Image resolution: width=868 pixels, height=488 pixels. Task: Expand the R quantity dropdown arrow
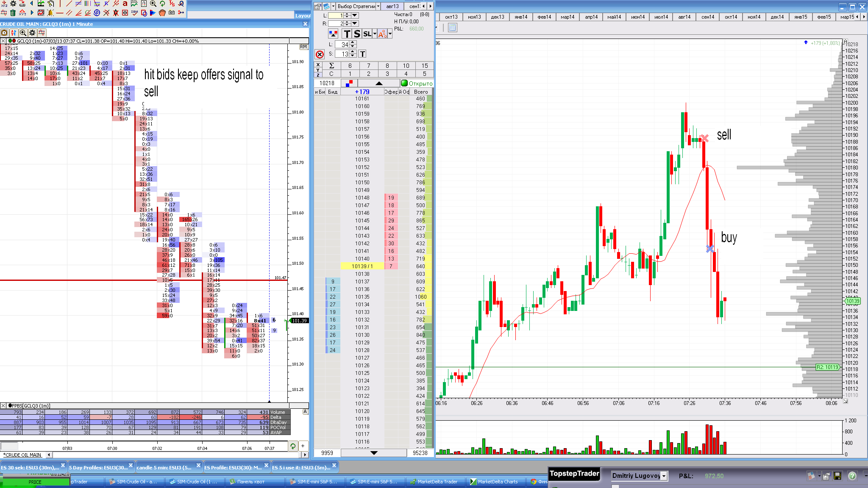click(x=355, y=24)
